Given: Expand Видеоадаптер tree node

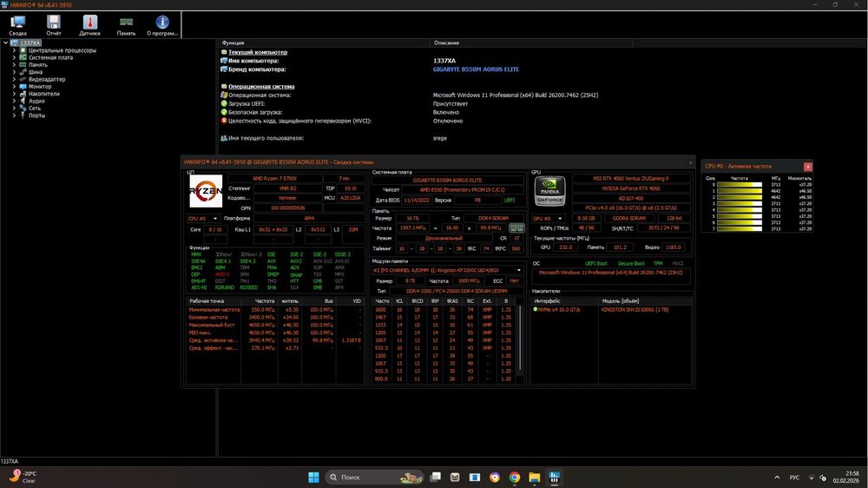Looking at the screenshot, I should click(15, 79).
